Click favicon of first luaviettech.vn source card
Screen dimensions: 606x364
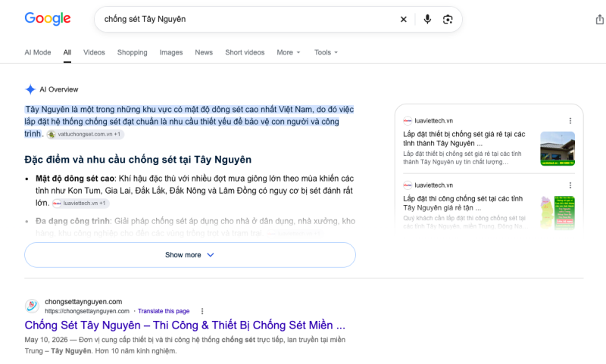click(x=408, y=121)
